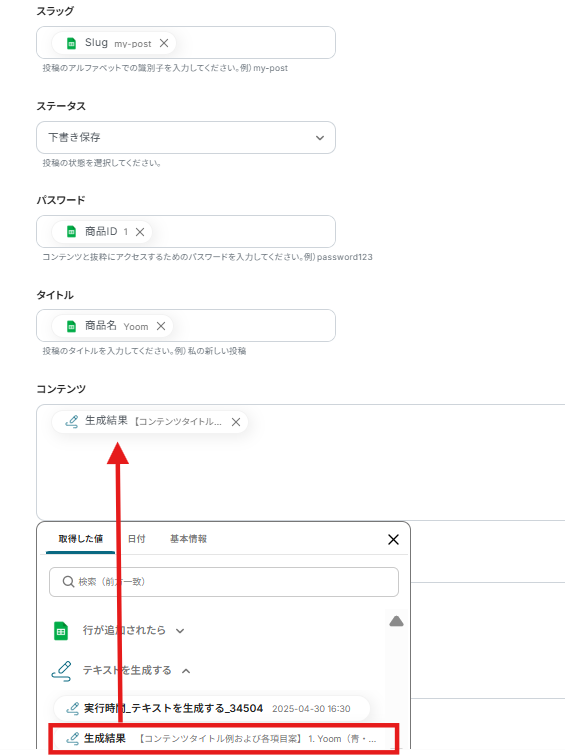
Task: Open the ステータス dropdown showing 下書き保存
Action: coord(186,137)
